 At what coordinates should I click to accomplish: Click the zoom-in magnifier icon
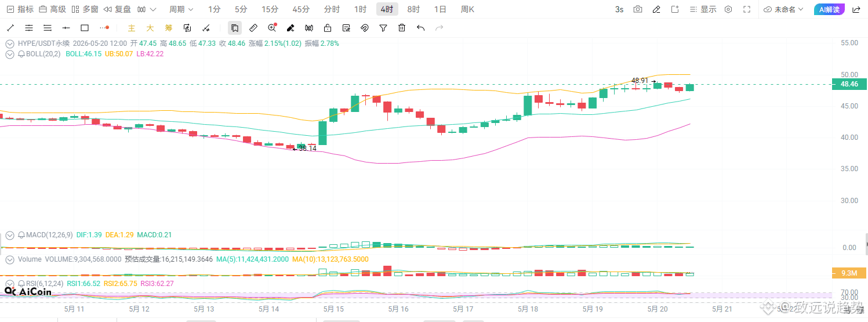click(272, 28)
